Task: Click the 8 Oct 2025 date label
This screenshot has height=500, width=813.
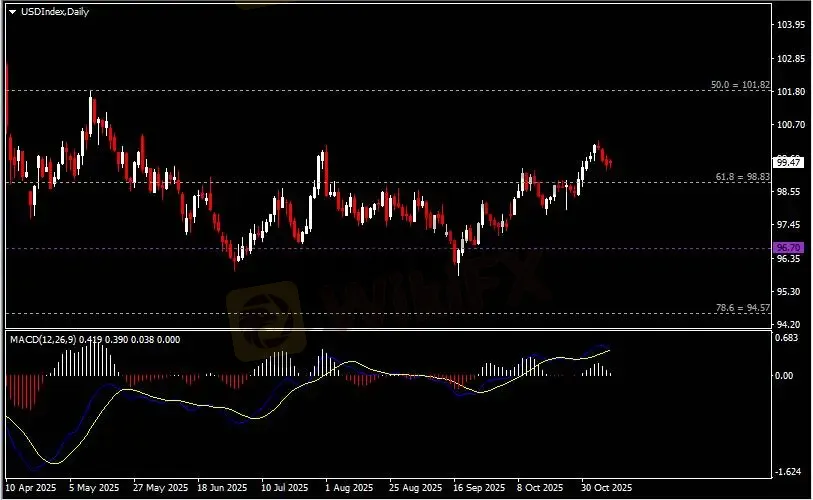Action: point(540,488)
